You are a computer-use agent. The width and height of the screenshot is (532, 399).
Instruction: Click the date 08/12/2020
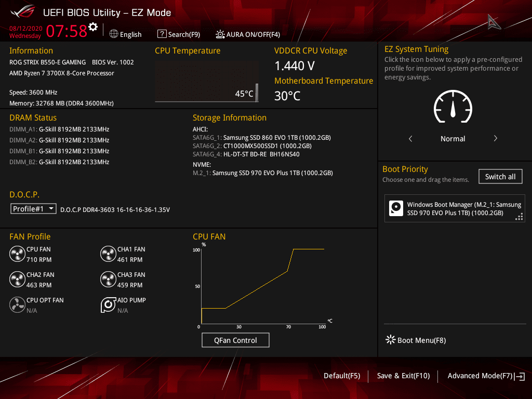(26, 29)
